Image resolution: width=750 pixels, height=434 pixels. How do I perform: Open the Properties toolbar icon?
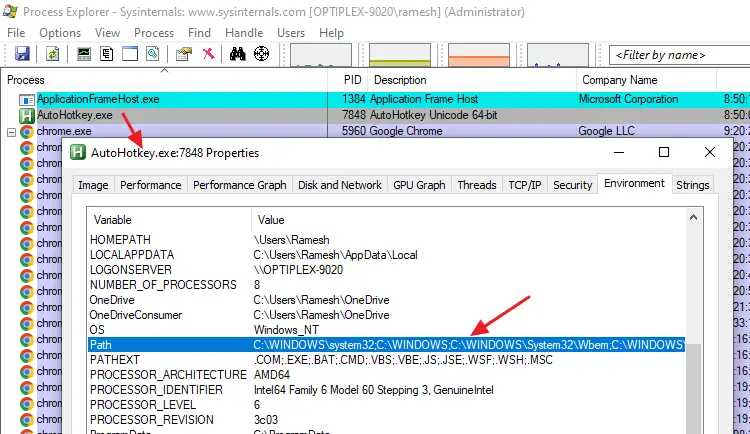pos(184,54)
